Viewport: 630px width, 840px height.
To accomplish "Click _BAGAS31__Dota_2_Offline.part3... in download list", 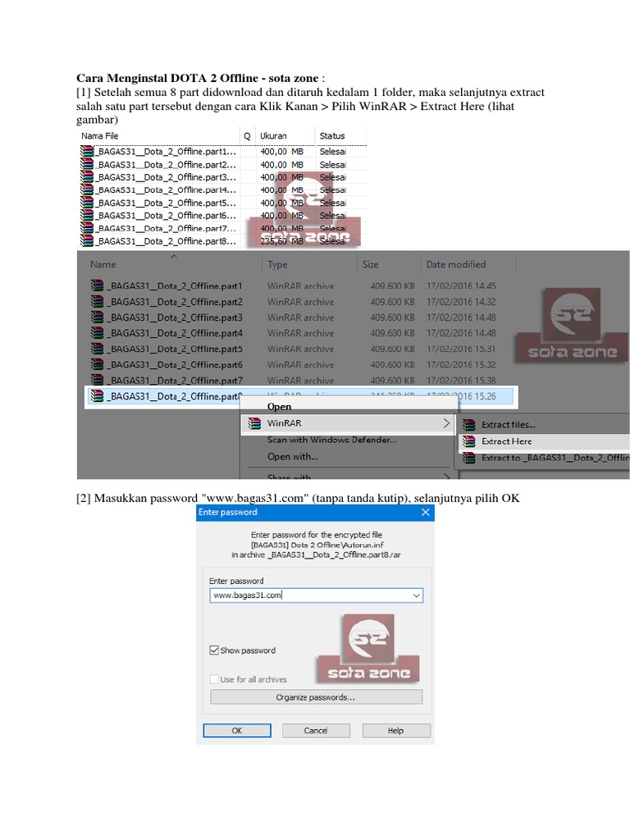I will click(166, 177).
